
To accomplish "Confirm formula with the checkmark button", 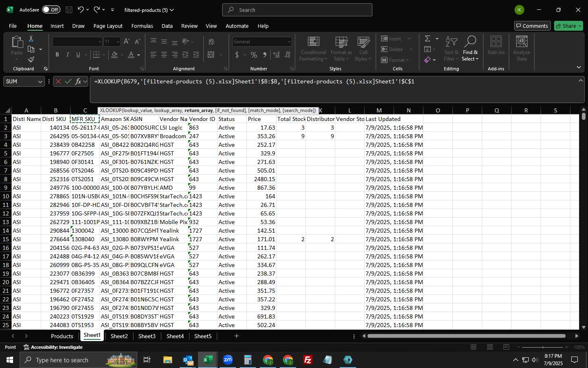I will coord(68,81).
